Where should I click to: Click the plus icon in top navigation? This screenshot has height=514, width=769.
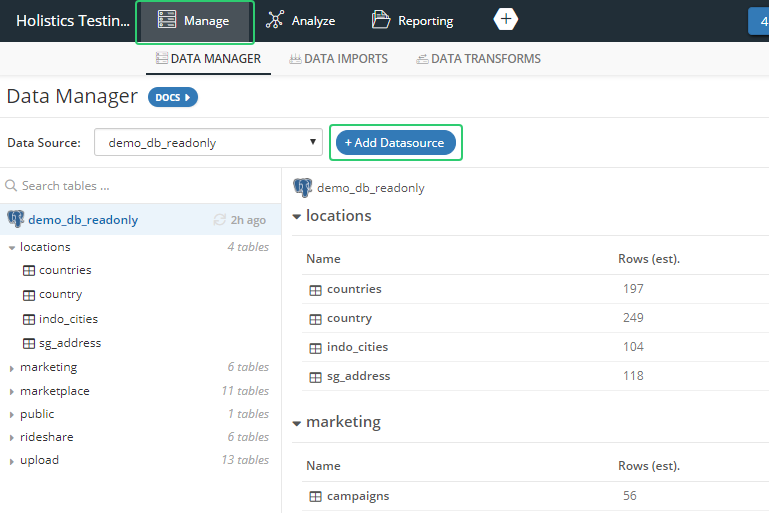tap(506, 20)
